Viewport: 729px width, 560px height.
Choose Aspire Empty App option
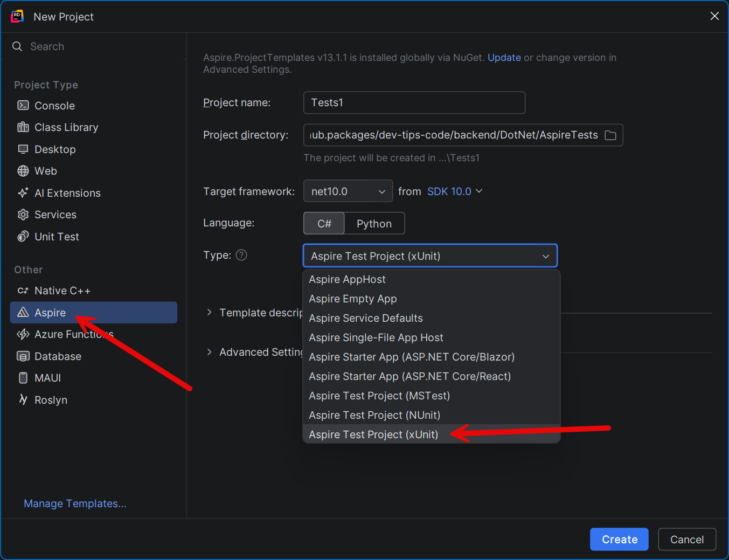[x=432, y=299]
